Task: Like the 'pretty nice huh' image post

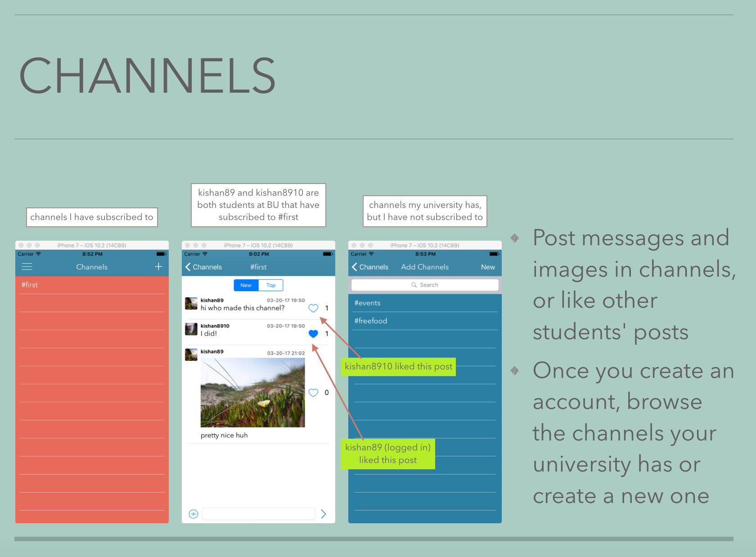Action: (313, 393)
